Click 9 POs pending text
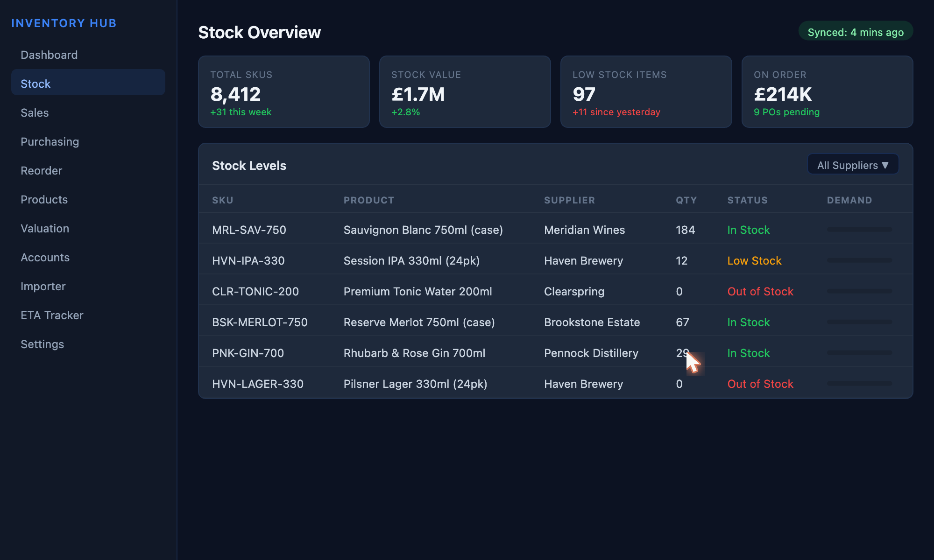934x560 pixels. coord(786,112)
